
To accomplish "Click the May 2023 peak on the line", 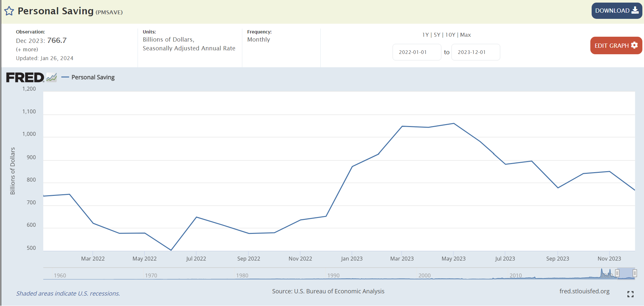I will click(454, 123).
